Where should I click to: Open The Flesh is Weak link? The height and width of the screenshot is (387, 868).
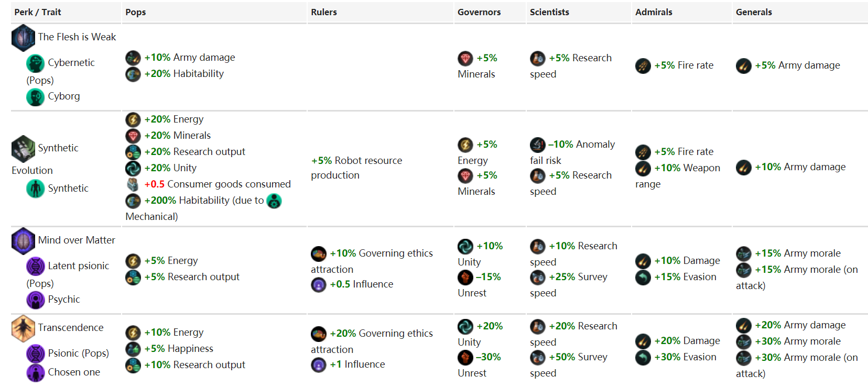(x=77, y=37)
